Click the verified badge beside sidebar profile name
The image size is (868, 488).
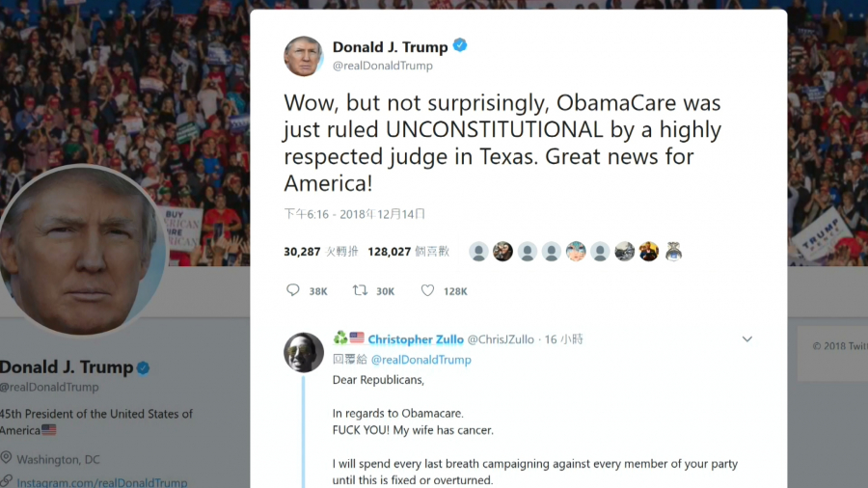(144, 368)
